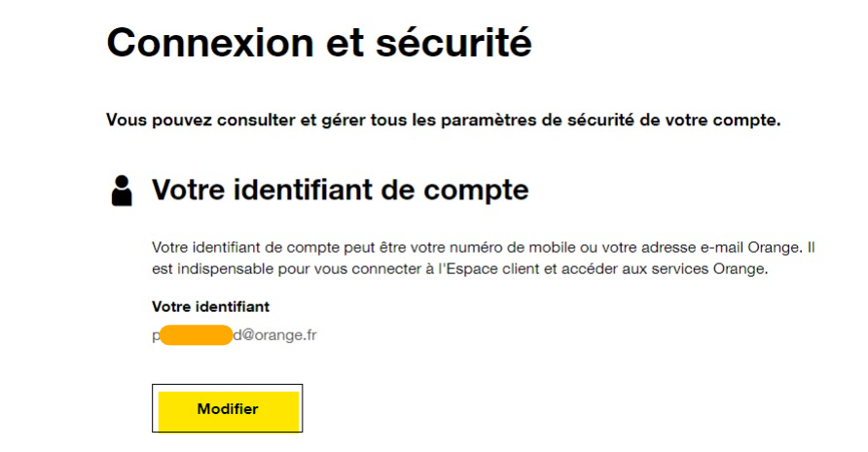Image resolution: width=868 pixels, height=452 pixels.
Task: Click the account person silhouette icon
Action: tap(122, 191)
